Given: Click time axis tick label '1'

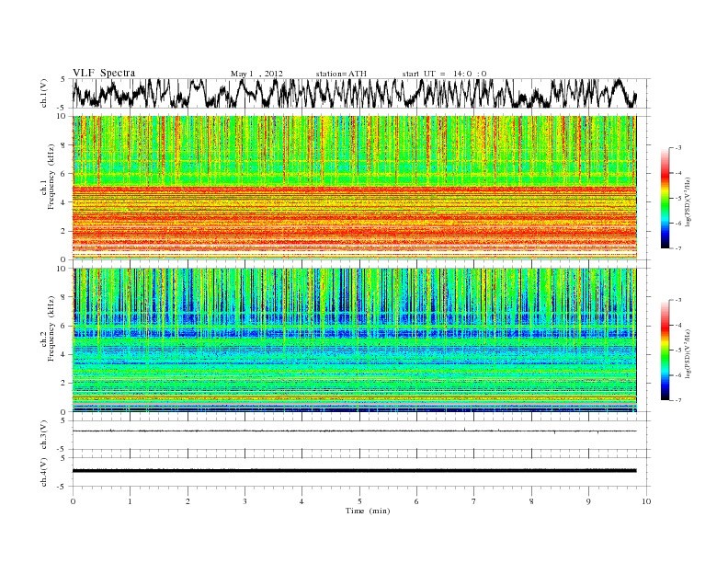Looking at the screenshot, I should (x=131, y=501).
